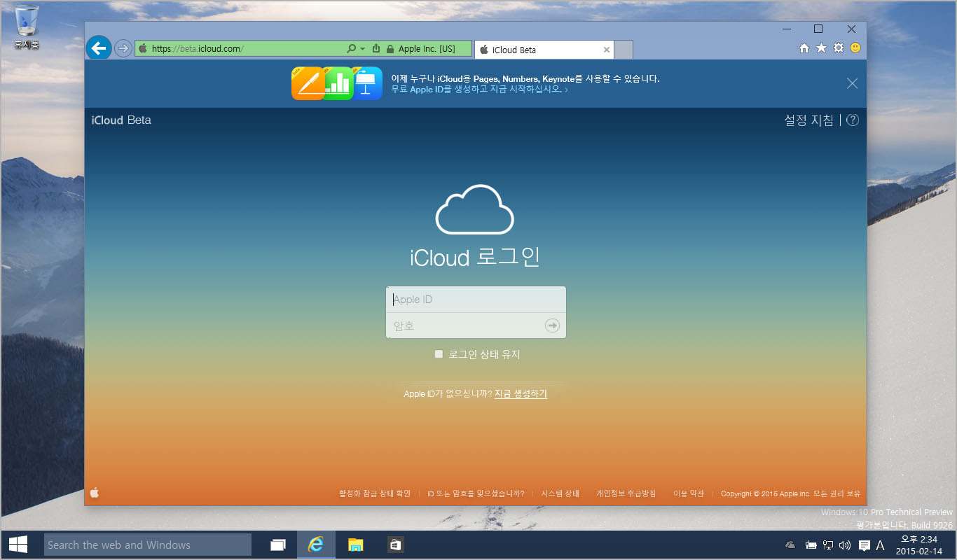The height and width of the screenshot is (560, 957).
Task: Open the browser Home icon
Action: point(804,48)
